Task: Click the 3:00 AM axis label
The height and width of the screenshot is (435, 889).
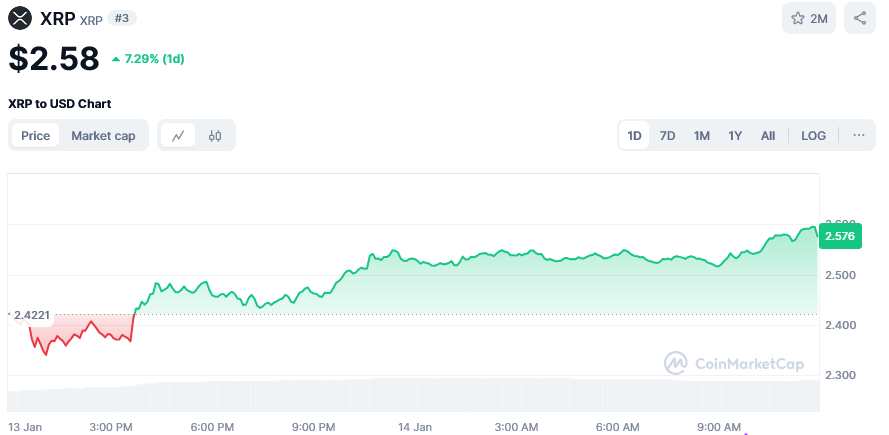Action: [516, 427]
